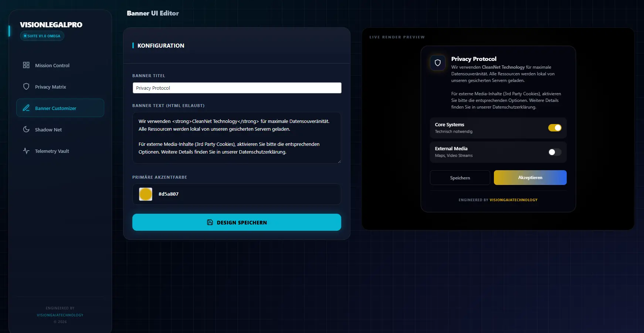Click the VISIONLEGALPRO logo text
The height and width of the screenshot is (333, 644).
(51, 25)
